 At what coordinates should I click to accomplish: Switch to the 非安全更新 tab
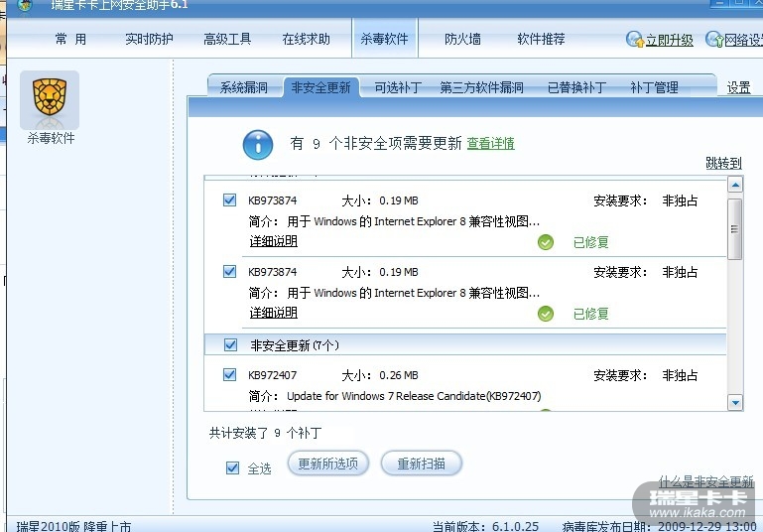[x=321, y=87]
